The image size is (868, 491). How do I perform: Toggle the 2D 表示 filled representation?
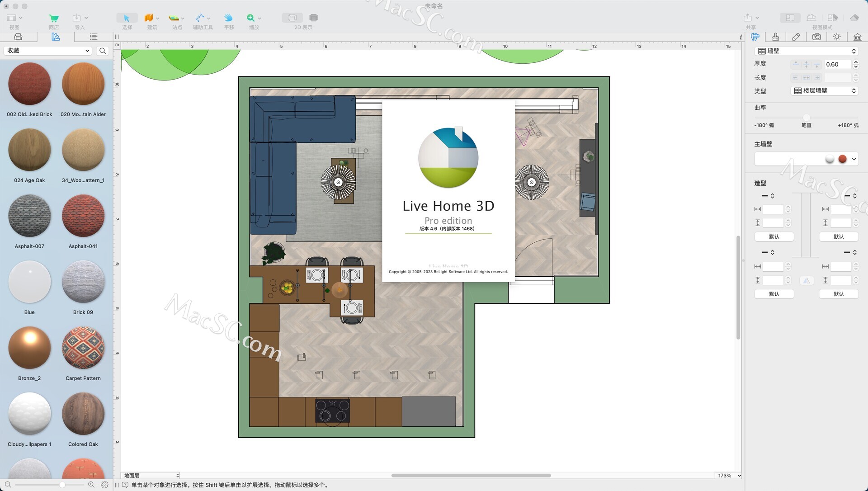tap(314, 18)
